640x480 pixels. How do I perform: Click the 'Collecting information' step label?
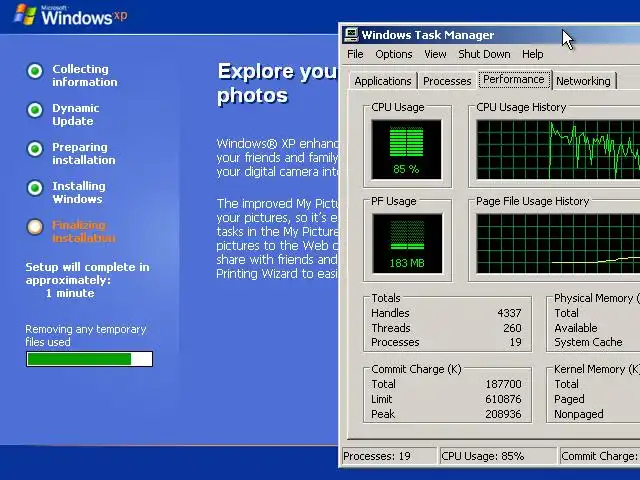(x=84, y=76)
